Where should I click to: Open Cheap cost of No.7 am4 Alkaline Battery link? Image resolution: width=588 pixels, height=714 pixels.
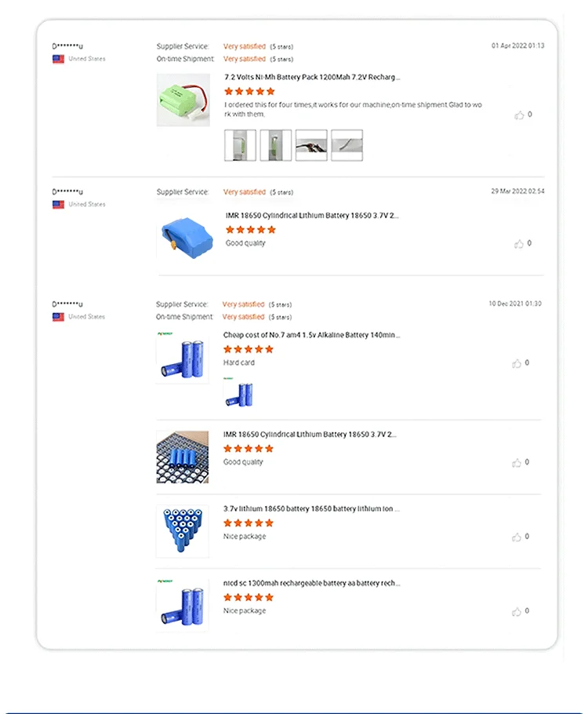(311, 335)
